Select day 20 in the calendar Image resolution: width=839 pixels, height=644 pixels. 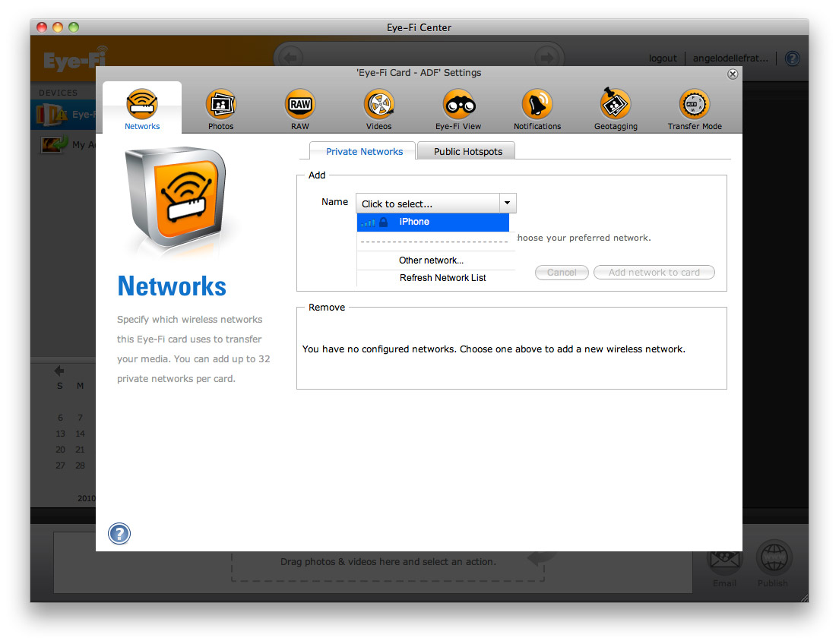point(60,450)
